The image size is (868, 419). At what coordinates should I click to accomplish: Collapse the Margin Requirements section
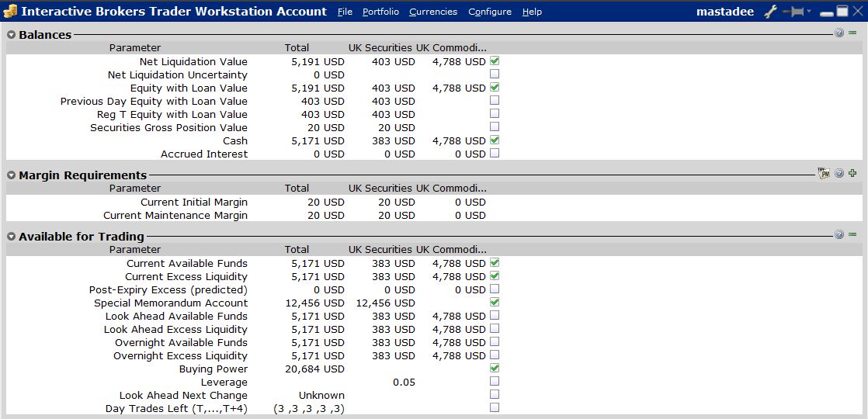(x=12, y=175)
